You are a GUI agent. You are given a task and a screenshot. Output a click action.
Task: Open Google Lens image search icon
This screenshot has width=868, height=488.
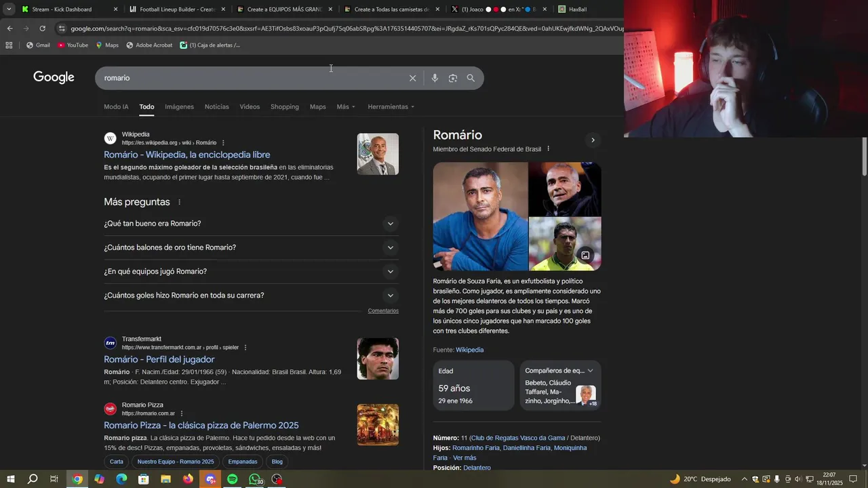(x=453, y=78)
